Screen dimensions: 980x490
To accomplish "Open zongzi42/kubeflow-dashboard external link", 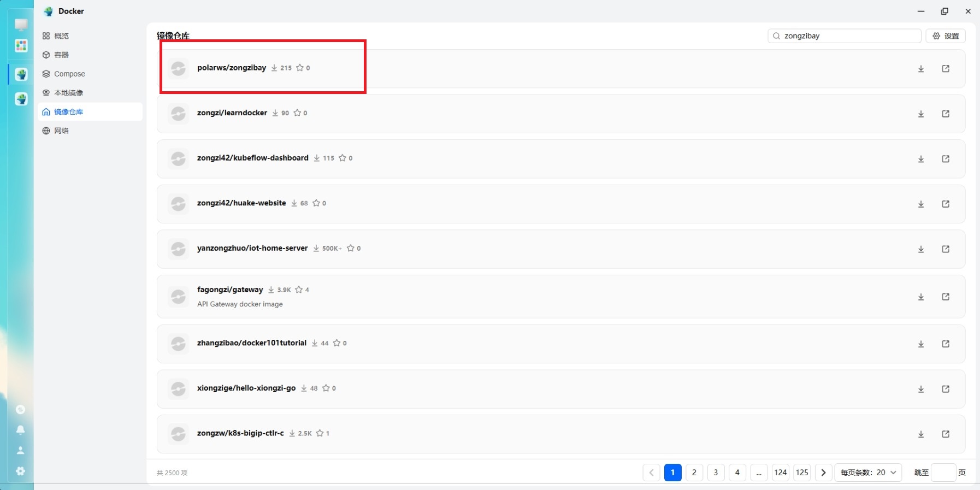I will click(946, 159).
